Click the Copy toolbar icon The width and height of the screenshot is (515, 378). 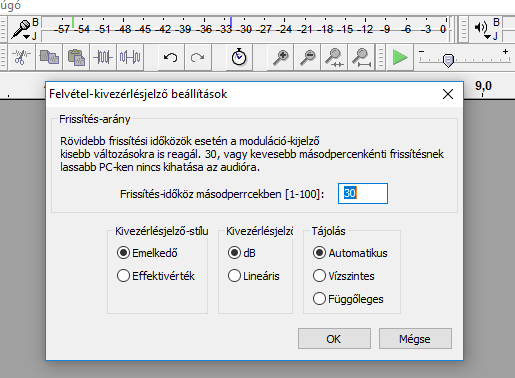pyautogui.click(x=49, y=57)
